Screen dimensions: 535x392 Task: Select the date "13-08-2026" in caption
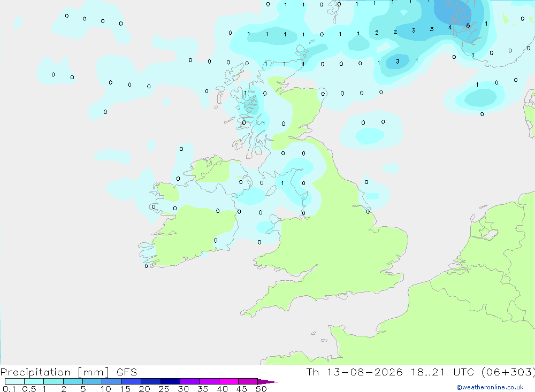coord(364,372)
